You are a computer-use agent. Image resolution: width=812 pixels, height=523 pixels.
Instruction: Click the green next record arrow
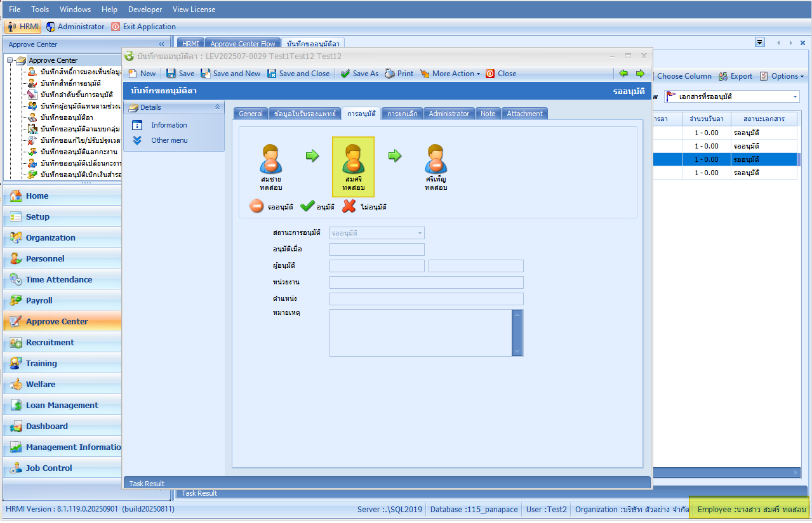coord(639,74)
